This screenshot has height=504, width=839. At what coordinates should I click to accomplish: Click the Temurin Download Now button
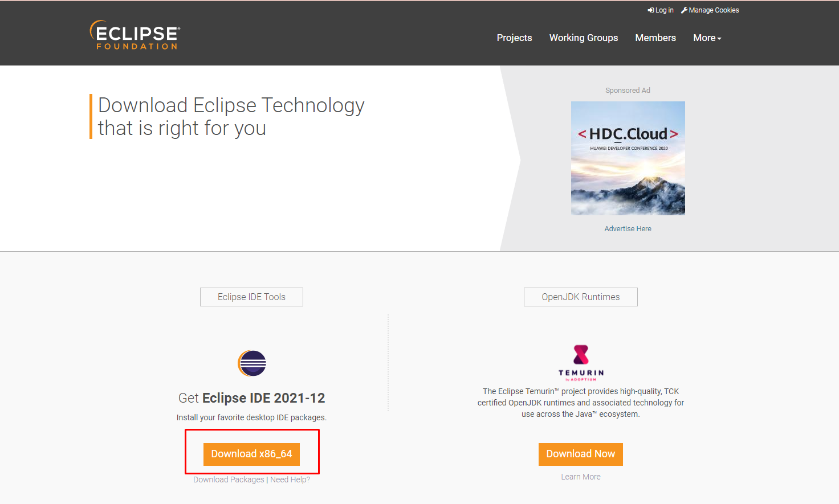tap(581, 454)
